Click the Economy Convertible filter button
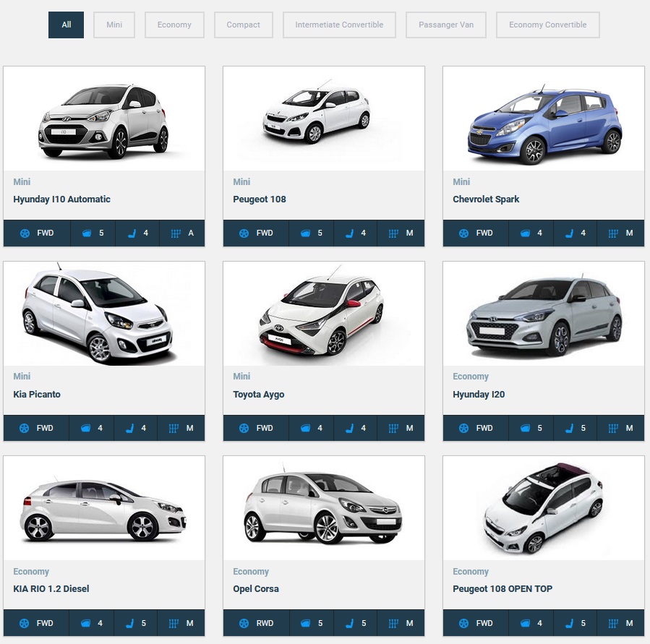 (x=547, y=25)
